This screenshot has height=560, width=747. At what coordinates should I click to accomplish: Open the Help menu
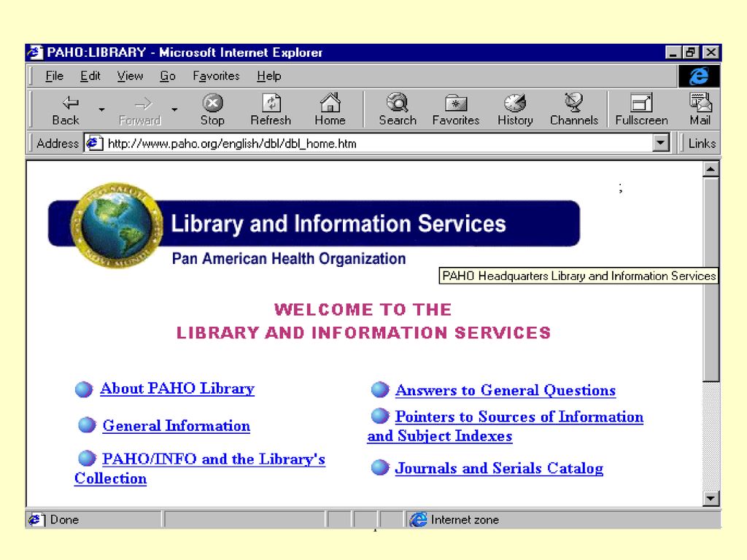[269, 76]
